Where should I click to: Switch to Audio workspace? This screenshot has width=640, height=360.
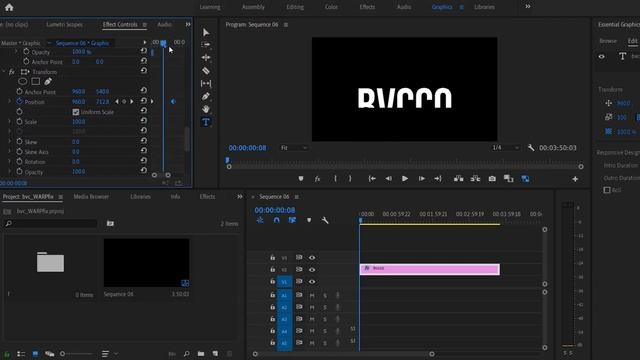pos(404,7)
